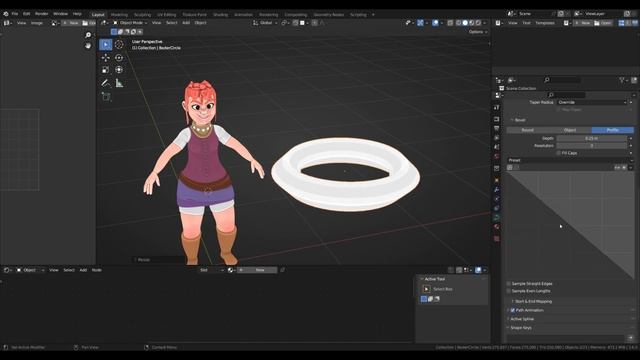This screenshot has width=640, height=360.
Task: Collapse the Bevel panel
Action: tap(519, 120)
